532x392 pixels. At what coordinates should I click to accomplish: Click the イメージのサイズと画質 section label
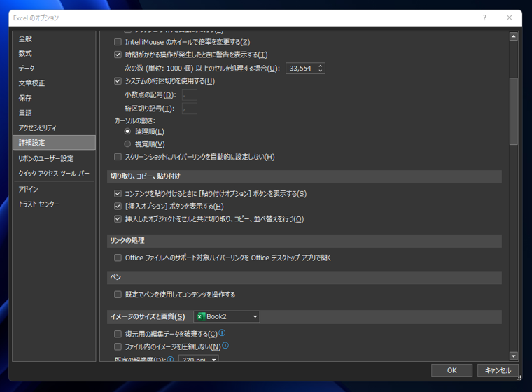pyautogui.click(x=148, y=316)
